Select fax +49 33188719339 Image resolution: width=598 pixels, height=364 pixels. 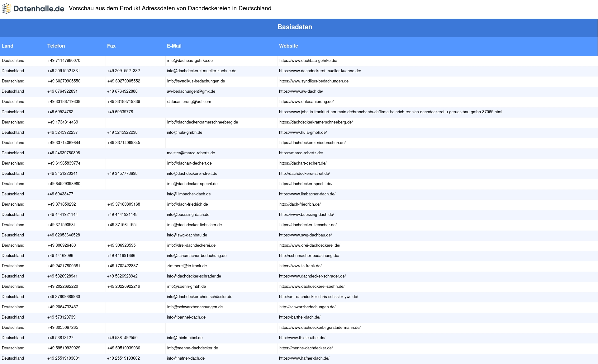tap(124, 102)
